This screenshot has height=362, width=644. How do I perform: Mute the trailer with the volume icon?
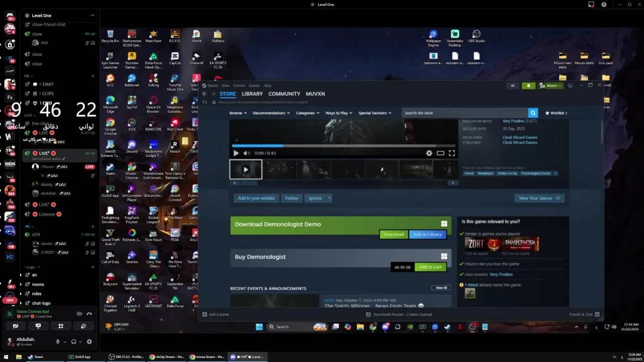pos(247,153)
